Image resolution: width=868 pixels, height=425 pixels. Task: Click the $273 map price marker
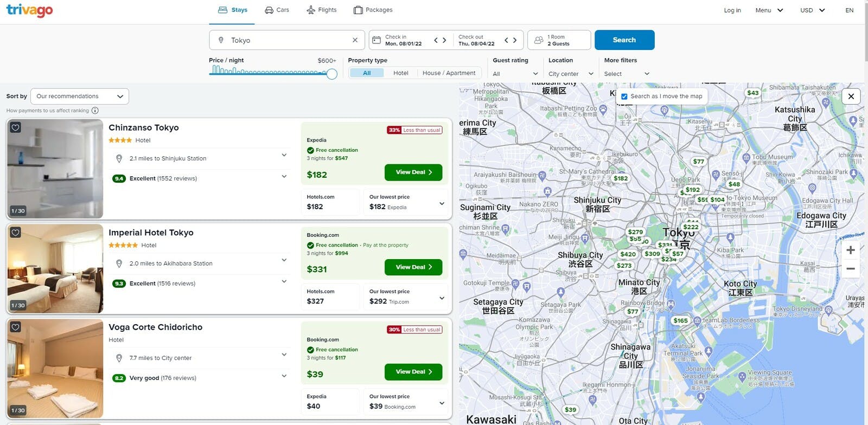coord(624,265)
